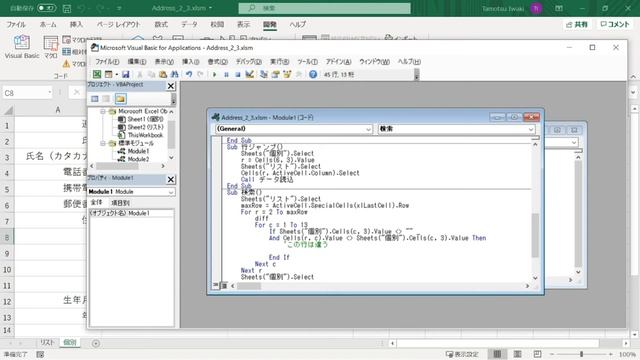The width and height of the screenshot is (640, 360).
Task: Click the code window horizontal scrollbar thumb
Action: [x=249, y=286]
